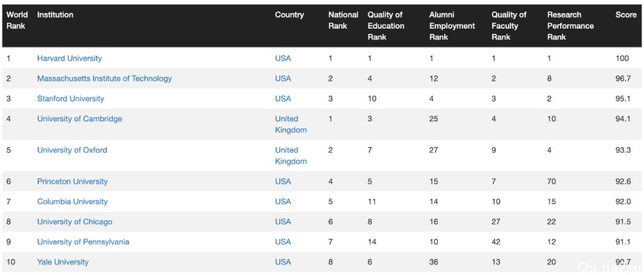Sort by the World Rank column header
The height and width of the screenshot is (275, 644).
coord(17,20)
